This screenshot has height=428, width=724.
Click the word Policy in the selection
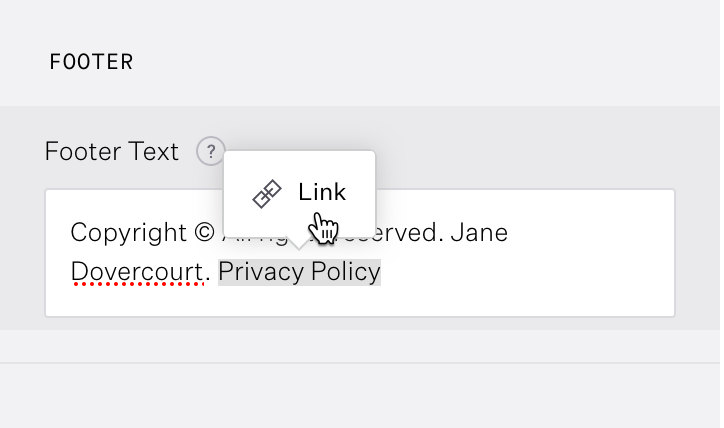[x=345, y=271]
